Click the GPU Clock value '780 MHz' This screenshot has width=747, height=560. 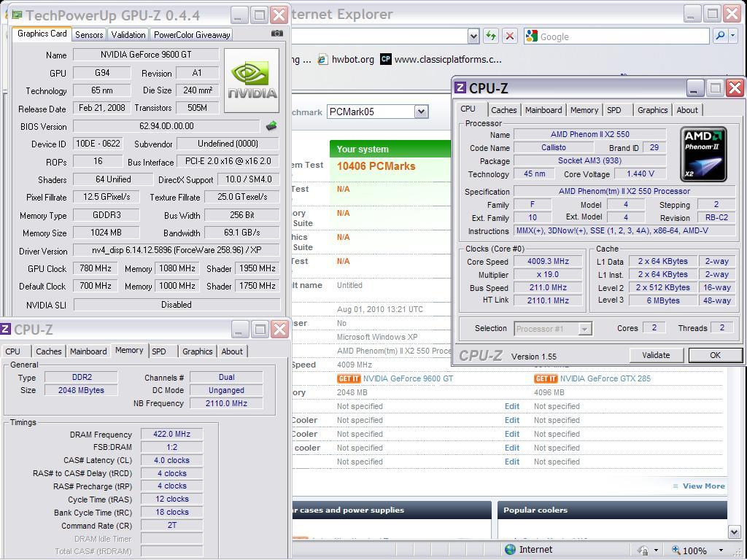pos(96,268)
